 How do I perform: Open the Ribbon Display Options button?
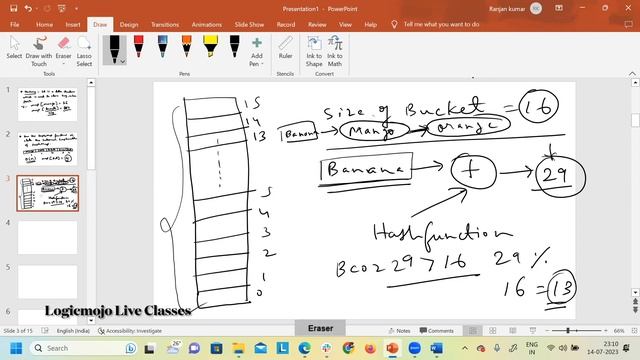pos(559,8)
